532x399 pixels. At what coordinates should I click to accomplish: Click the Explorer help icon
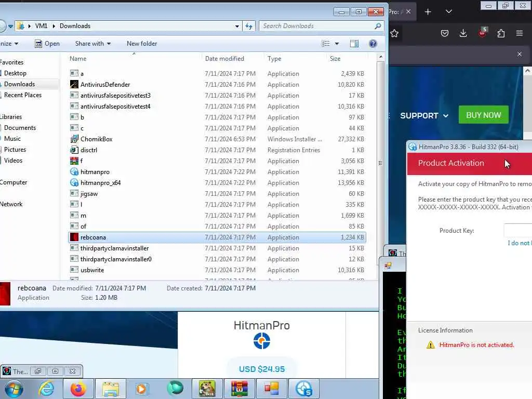pos(373,44)
